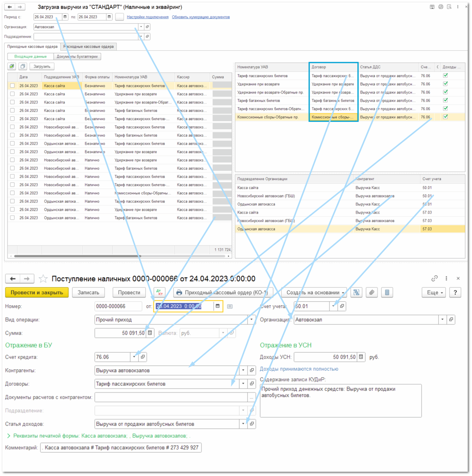Click the check all rows icon
This screenshot has width=472, height=476.
pos(12,66)
